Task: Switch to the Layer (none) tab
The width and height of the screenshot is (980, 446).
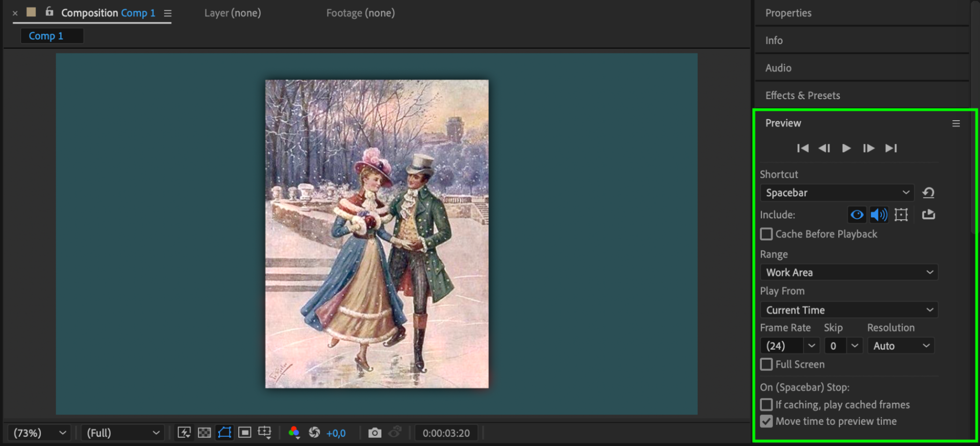Action: (x=232, y=13)
